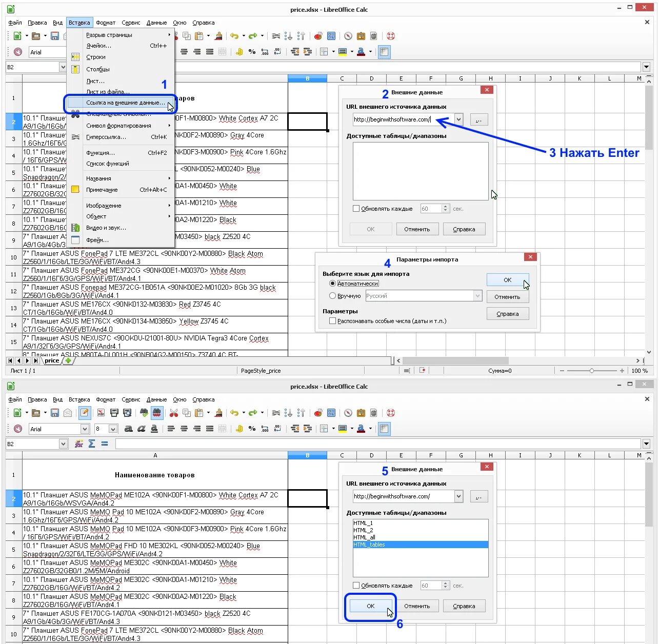Select 'Автоматически' radio button
The image size is (659, 644).
pyautogui.click(x=332, y=284)
